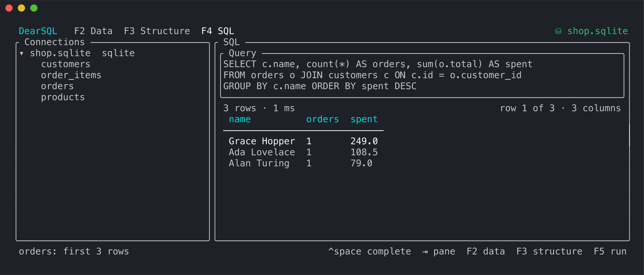Image resolution: width=644 pixels, height=275 pixels.
Task: Click 'row 1 of 3 · 3 columns' indicator
Action: point(560,108)
